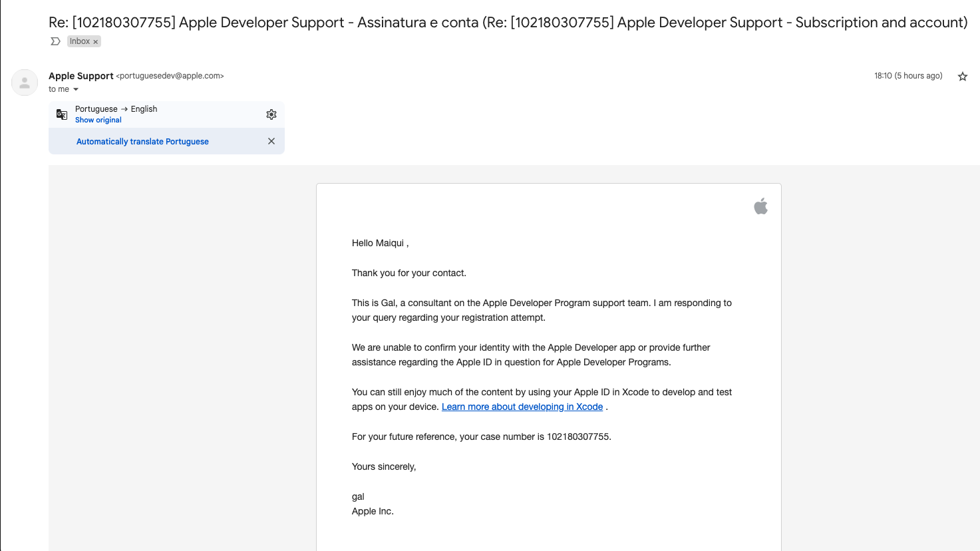The image size is (980, 551).
Task: Open the sender's profile avatar
Action: 25,83
